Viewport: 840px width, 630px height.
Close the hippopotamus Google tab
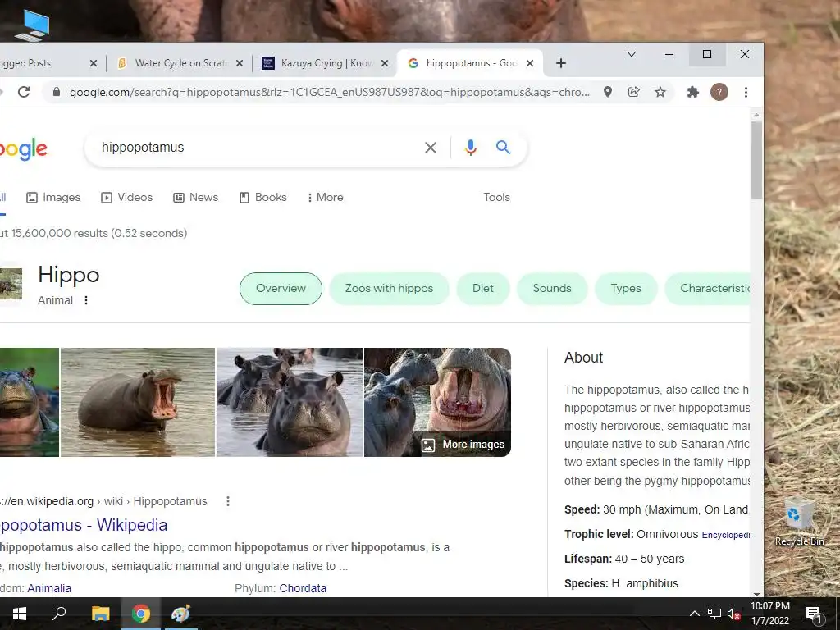530,63
